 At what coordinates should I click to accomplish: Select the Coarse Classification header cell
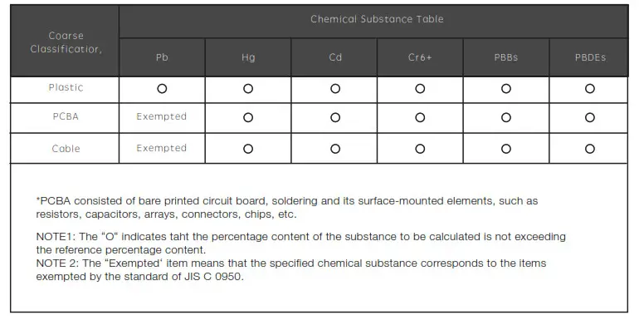pyautogui.click(x=66, y=42)
